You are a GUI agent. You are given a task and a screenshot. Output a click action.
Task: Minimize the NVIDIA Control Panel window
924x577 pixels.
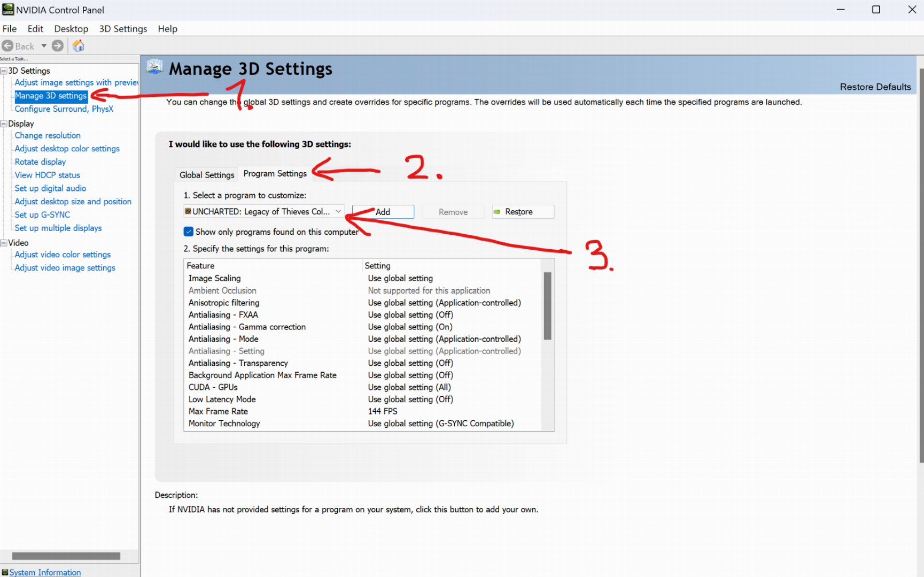(841, 10)
